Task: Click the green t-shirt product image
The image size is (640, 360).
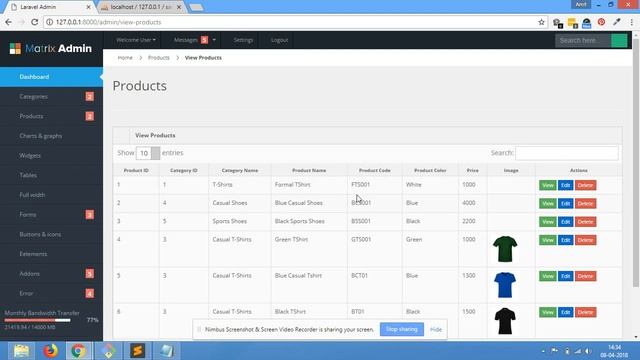Action: (x=505, y=249)
